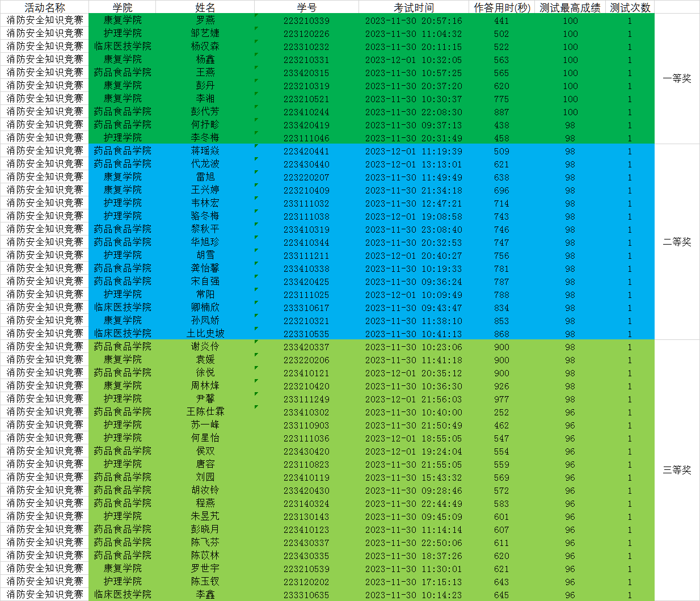Image resolution: width=700 pixels, height=601 pixels.
Task: Select student ID cell 223420441
Action: coord(306,151)
